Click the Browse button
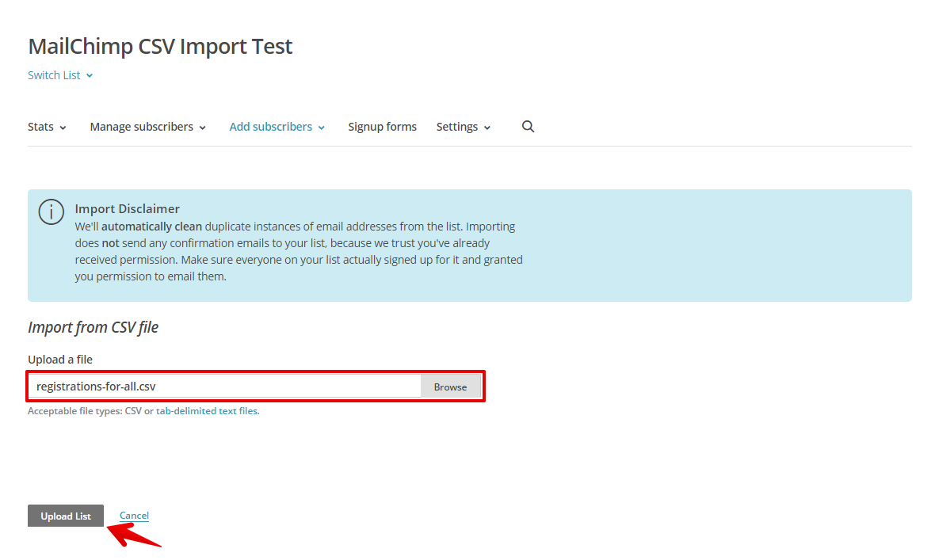The image size is (935, 560). tap(450, 387)
